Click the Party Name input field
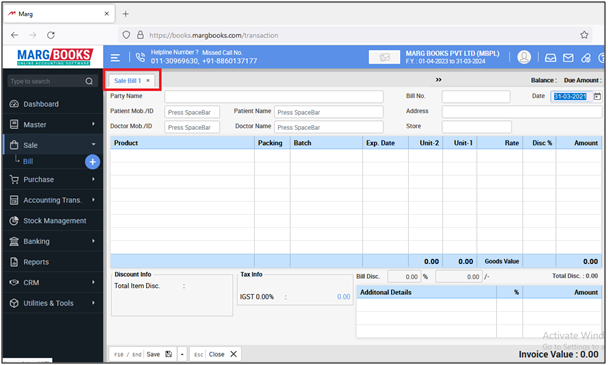Viewport: 608px width, 365px height. click(x=274, y=97)
